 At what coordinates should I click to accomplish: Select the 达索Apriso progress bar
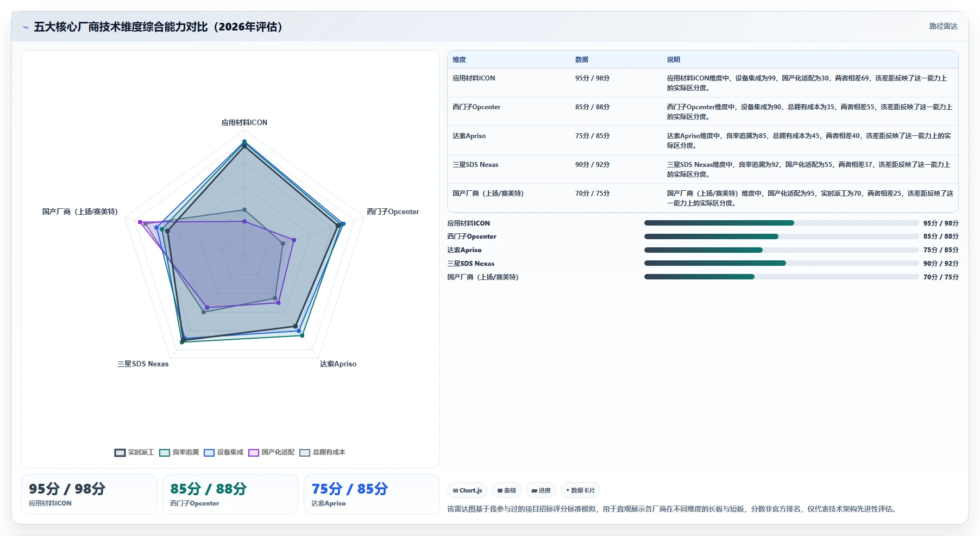[781, 250]
